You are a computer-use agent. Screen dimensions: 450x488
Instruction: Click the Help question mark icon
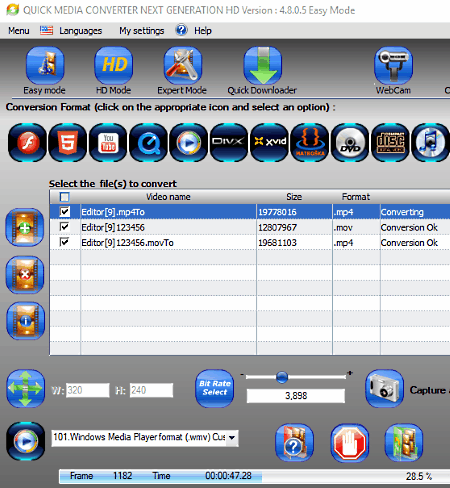[182, 30]
